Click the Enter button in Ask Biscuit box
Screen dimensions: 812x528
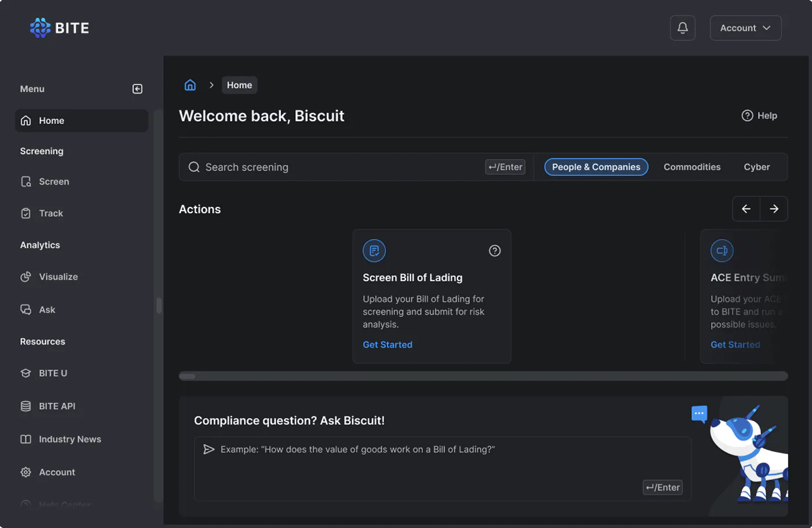(x=662, y=487)
